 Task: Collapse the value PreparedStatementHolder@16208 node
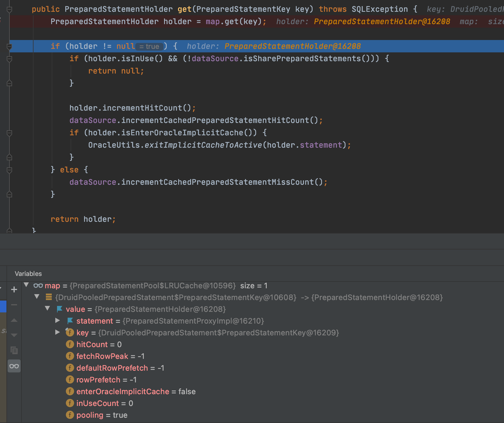[47, 309]
